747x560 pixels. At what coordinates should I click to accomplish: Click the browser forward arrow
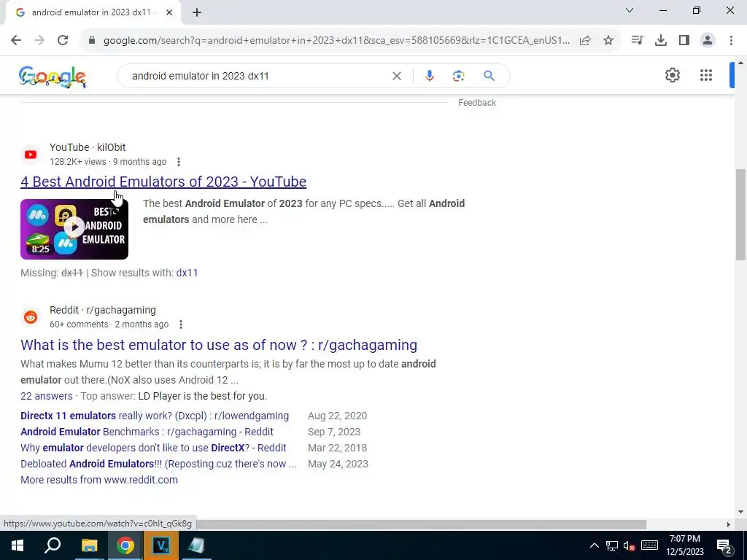[x=39, y=40]
